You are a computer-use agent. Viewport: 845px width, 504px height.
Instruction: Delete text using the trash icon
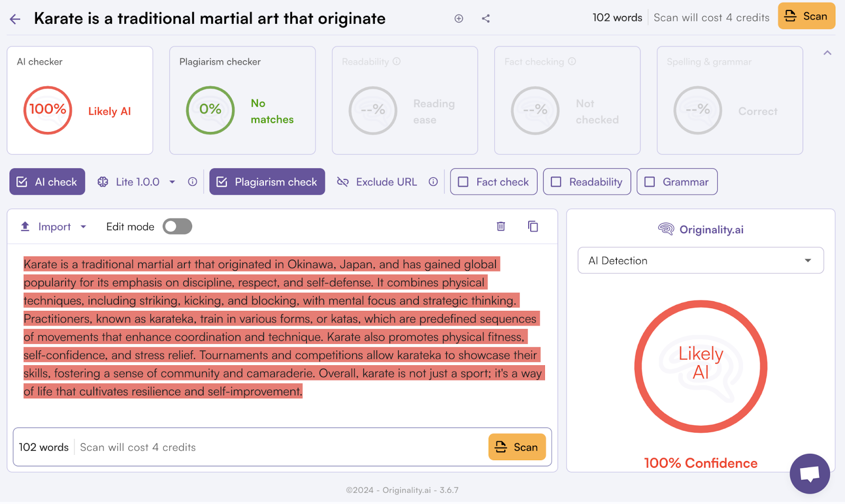coord(501,226)
